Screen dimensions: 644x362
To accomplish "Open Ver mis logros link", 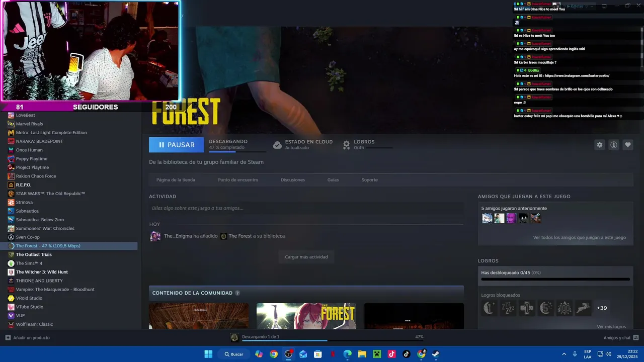I will [611, 327].
